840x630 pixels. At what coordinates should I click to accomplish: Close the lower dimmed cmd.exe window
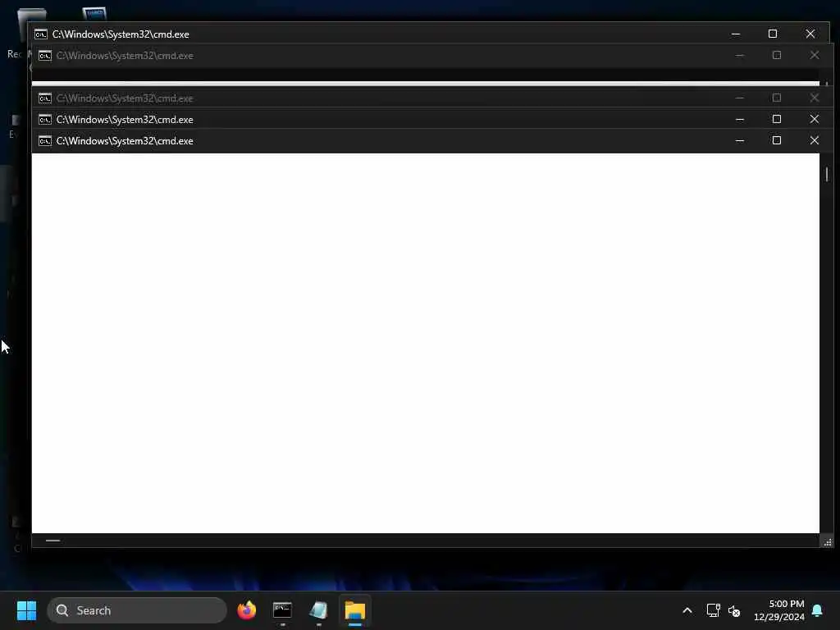point(815,98)
